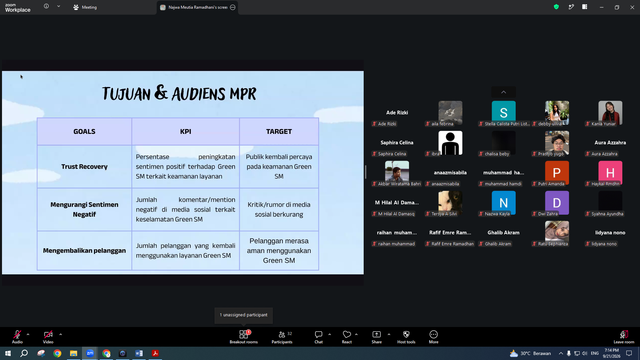Open weather widget showing 30°C Berawan
Viewport: 640px width, 360px height.
coord(531,353)
